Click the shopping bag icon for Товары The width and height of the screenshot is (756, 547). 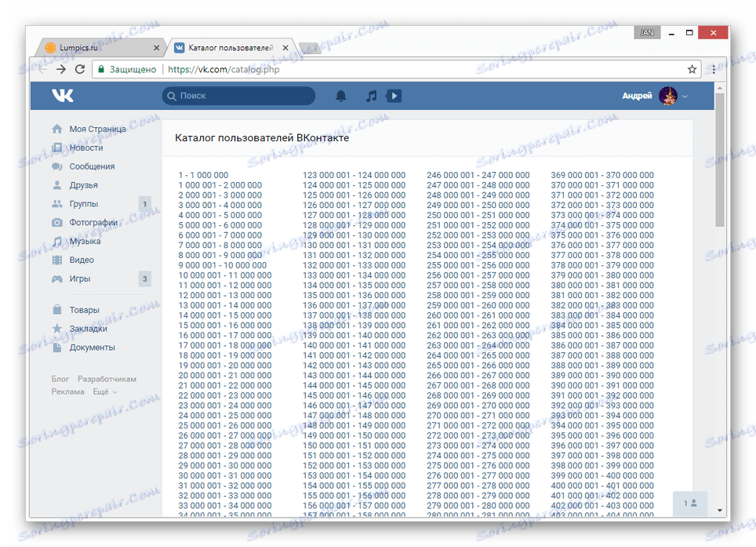click(x=57, y=310)
